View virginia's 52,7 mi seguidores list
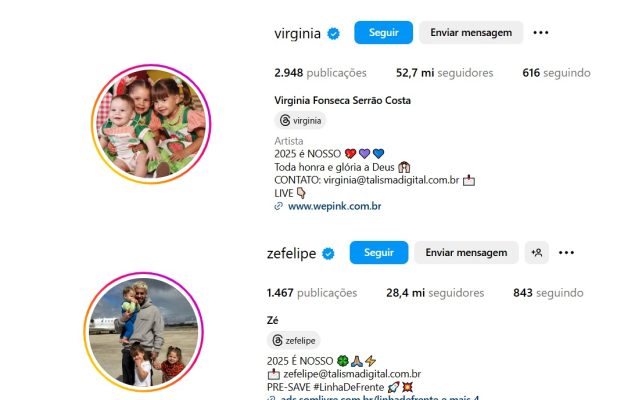 click(445, 73)
